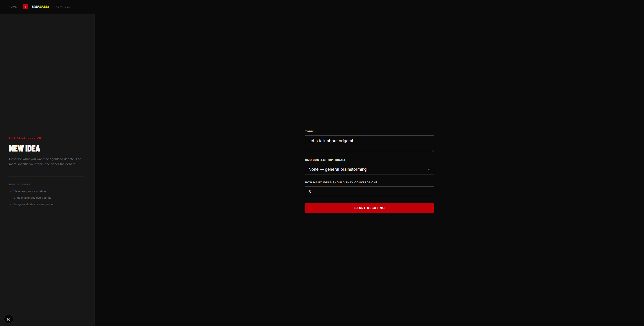This screenshot has height=326, width=644.
Task: Click the left arrow beside HOME
Action: pyautogui.click(x=6, y=7)
